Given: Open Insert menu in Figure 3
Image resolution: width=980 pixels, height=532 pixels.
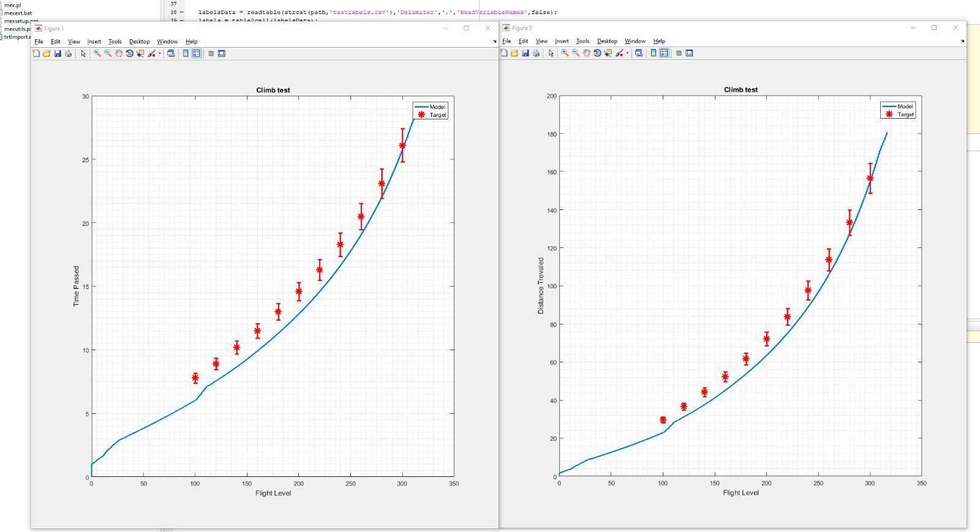Looking at the screenshot, I should (x=562, y=41).
